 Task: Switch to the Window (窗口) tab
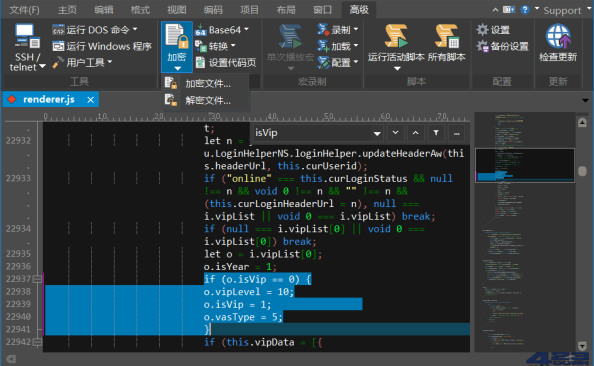(322, 10)
